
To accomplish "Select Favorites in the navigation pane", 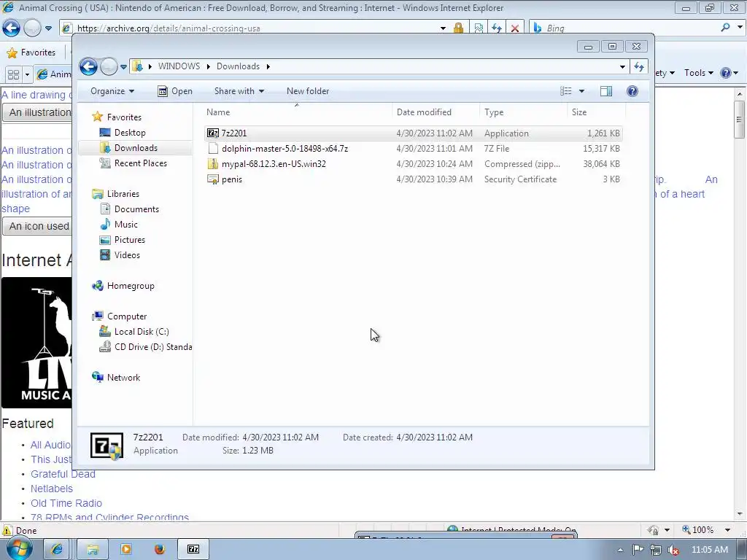I will pyautogui.click(x=124, y=117).
